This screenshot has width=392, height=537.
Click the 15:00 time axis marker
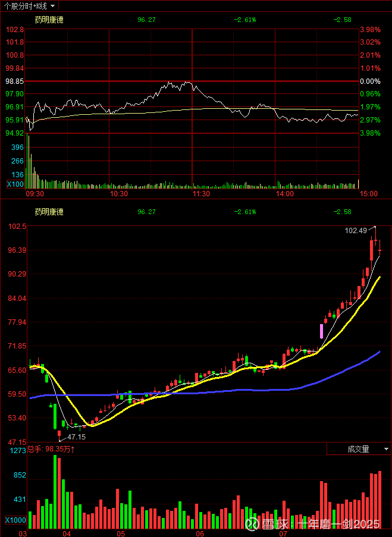point(368,194)
